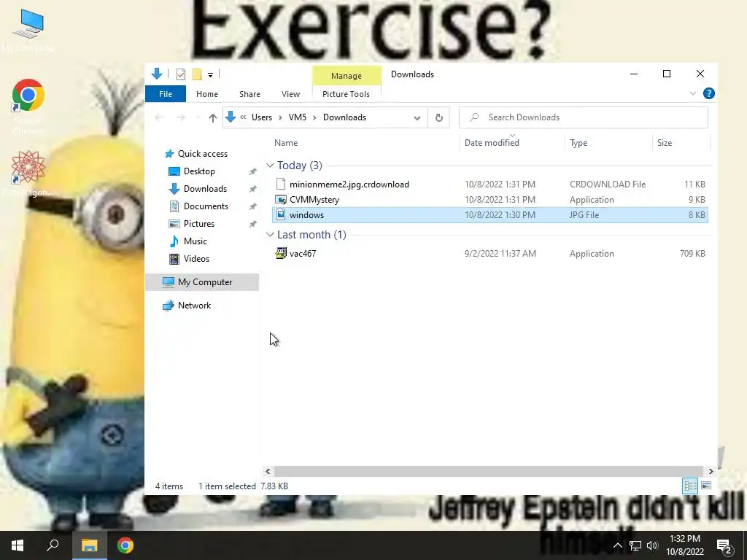Click the pin icon next to Desktop
Image resolution: width=747 pixels, height=560 pixels.
pyautogui.click(x=252, y=172)
